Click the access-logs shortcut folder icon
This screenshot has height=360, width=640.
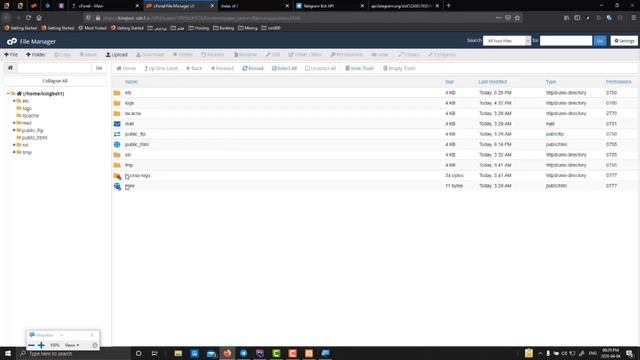pyautogui.click(x=117, y=176)
